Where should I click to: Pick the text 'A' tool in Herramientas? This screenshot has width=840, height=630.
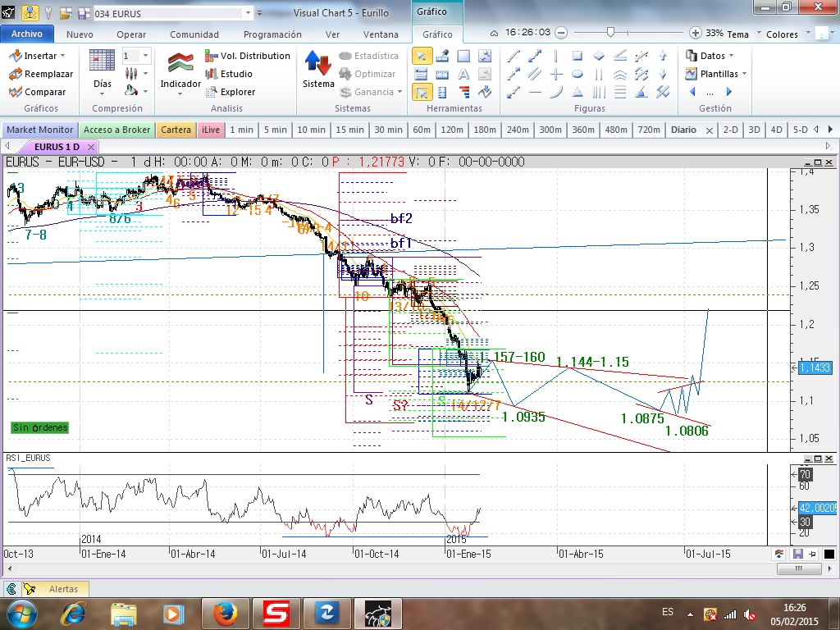[463, 74]
